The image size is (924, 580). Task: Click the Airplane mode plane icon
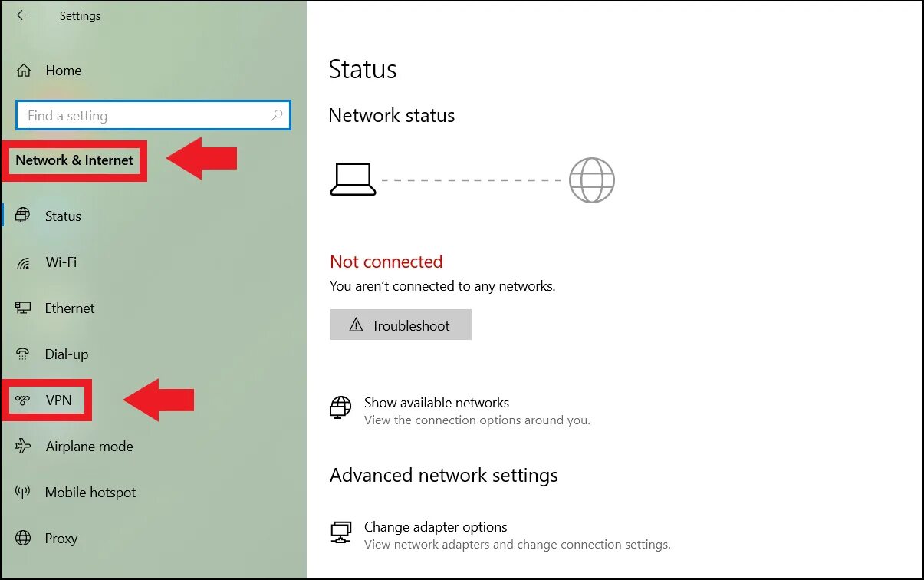click(x=23, y=447)
